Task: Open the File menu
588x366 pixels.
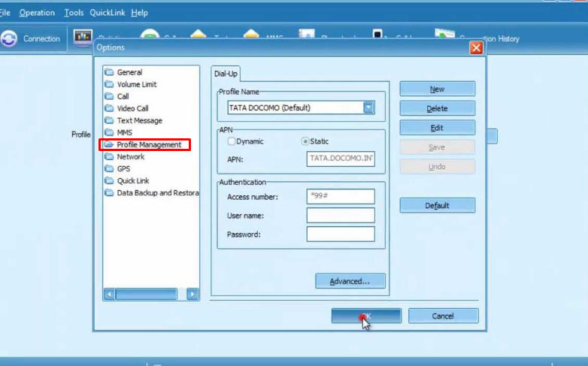Action: (5, 13)
